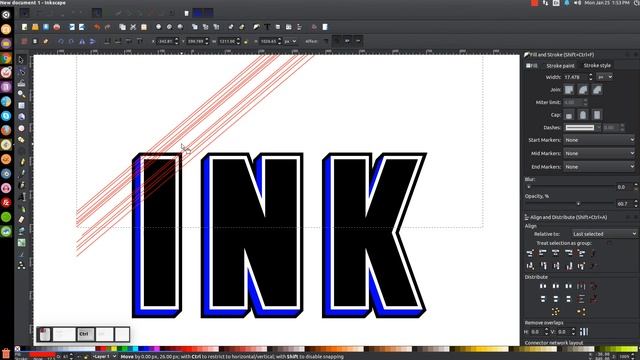Select the Rectangle tool

click(x=21, y=106)
